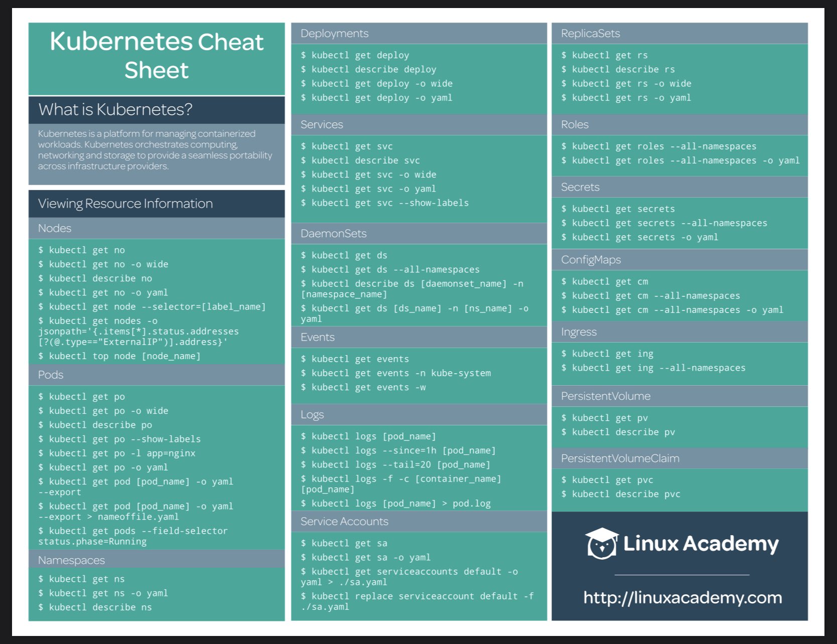The image size is (837, 644).
Task: Click 'kubectl describe deploy' command
Action: pos(369,69)
